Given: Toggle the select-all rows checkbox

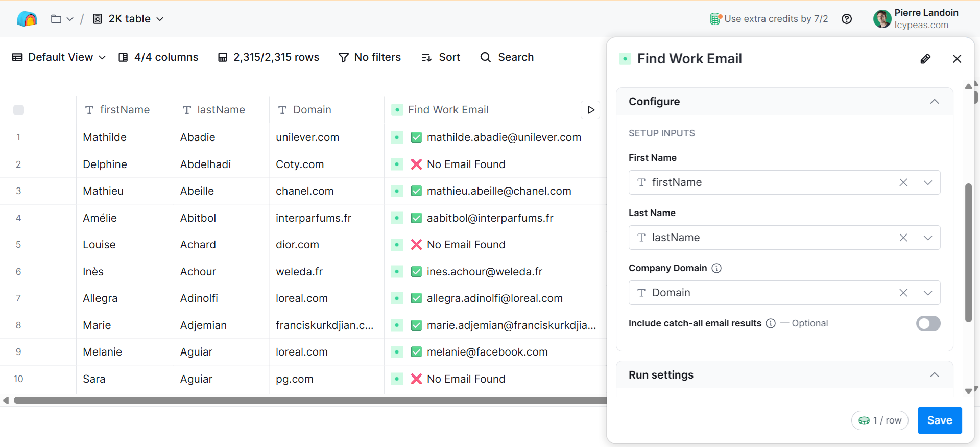Looking at the screenshot, I should pyautogui.click(x=19, y=110).
